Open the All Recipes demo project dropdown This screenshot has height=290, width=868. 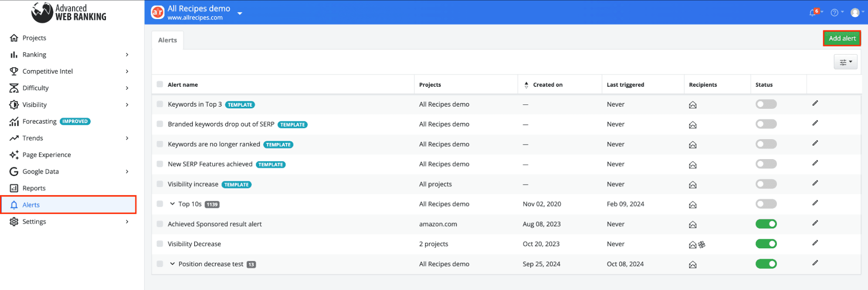click(x=240, y=13)
